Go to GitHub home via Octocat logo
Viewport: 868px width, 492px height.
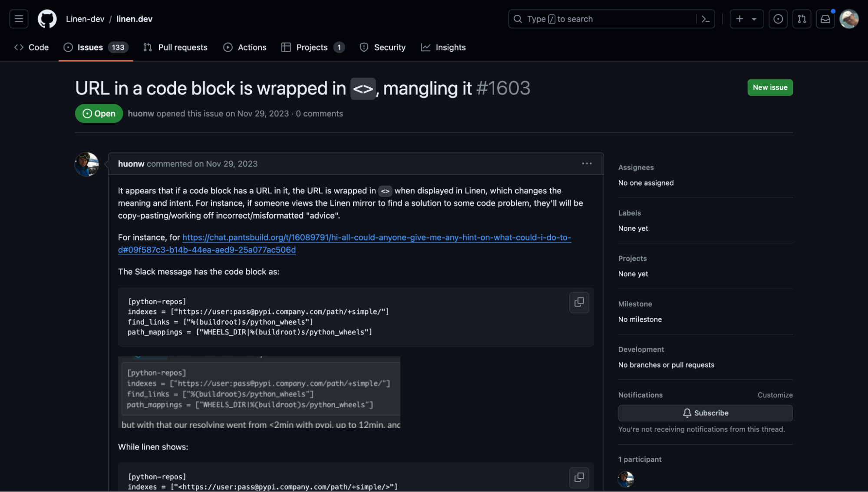point(47,19)
